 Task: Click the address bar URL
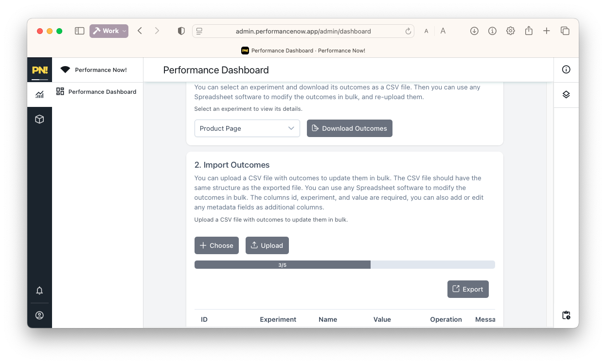click(303, 31)
